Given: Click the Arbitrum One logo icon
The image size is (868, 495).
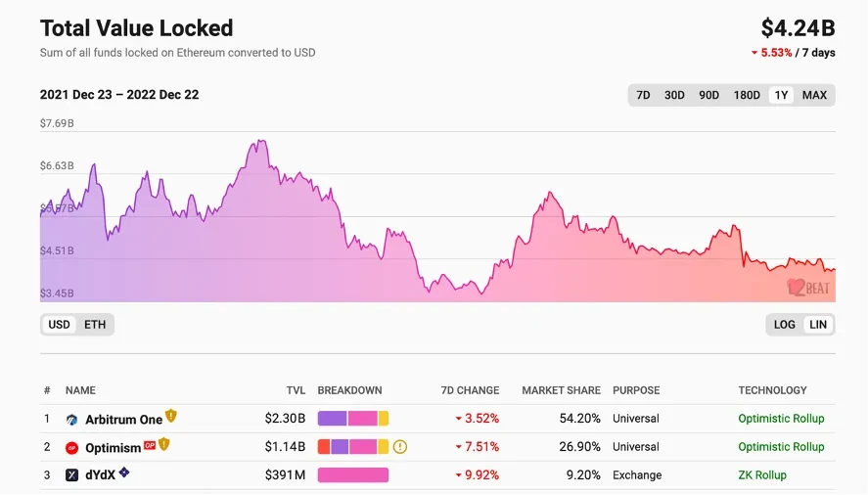Looking at the screenshot, I should click(72, 419).
